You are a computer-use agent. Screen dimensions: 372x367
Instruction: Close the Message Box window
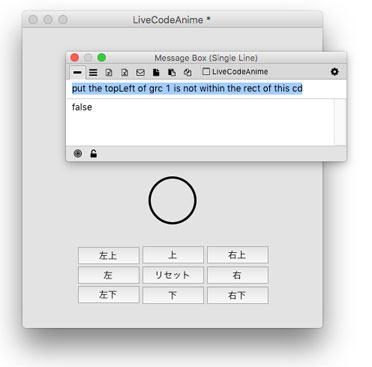[75, 58]
